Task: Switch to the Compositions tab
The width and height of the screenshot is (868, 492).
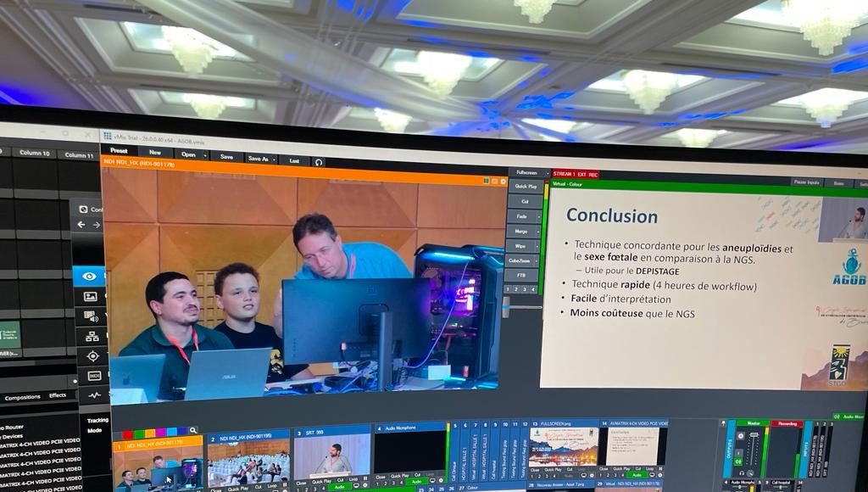Action: 22,397
